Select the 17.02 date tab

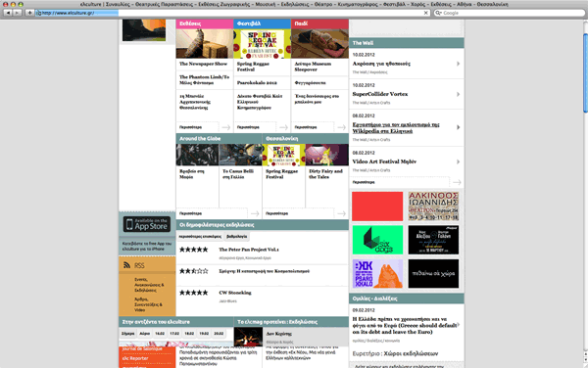(x=174, y=333)
